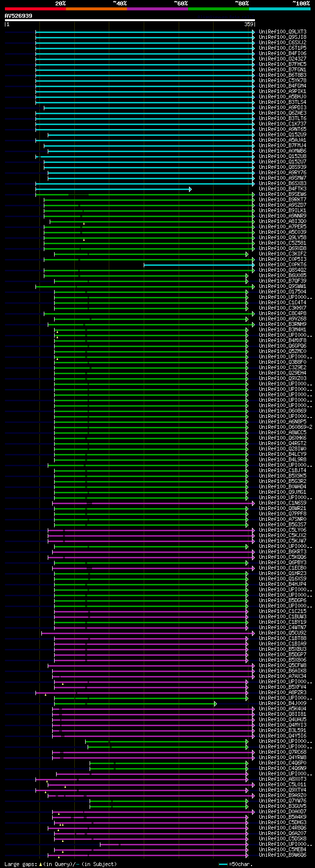
Task: Open hit UniRef100_C6SXJ2
Action: pyautogui.click(x=283, y=43)
